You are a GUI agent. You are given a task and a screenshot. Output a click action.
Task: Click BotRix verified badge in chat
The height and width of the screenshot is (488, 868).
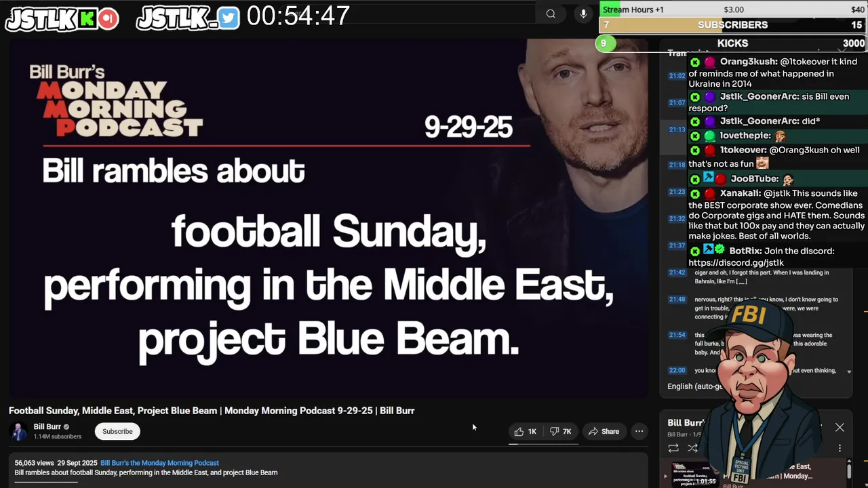pyautogui.click(x=719, y=250)
